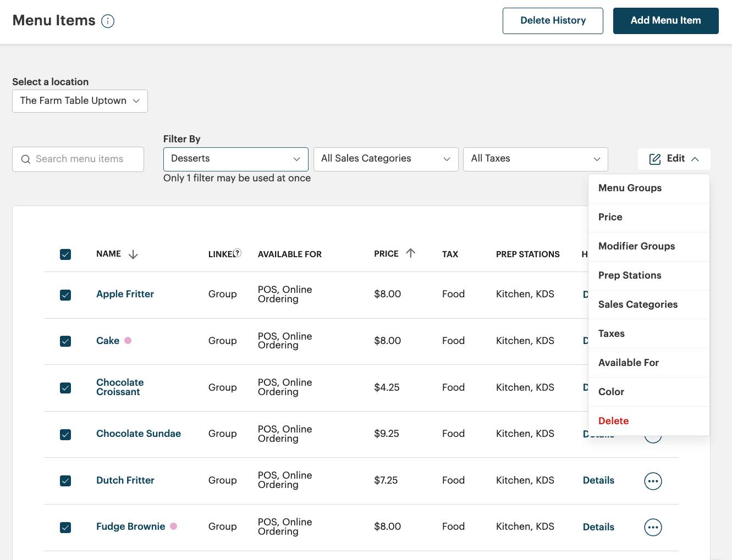732x560 pixels.
Task: Open the All Taxes dropdown
Action: click(535, 159)
